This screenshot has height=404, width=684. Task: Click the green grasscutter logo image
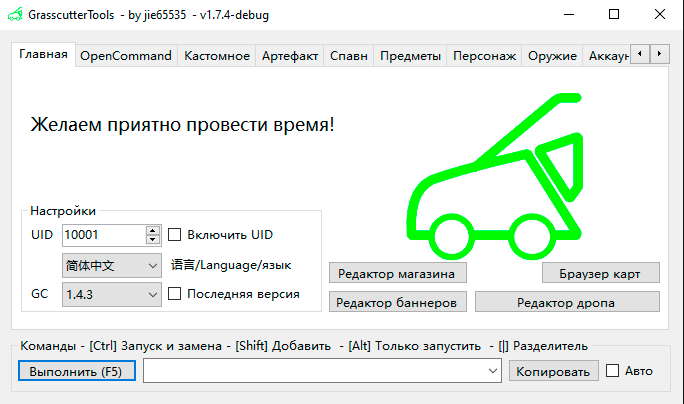tap(495, 175)
